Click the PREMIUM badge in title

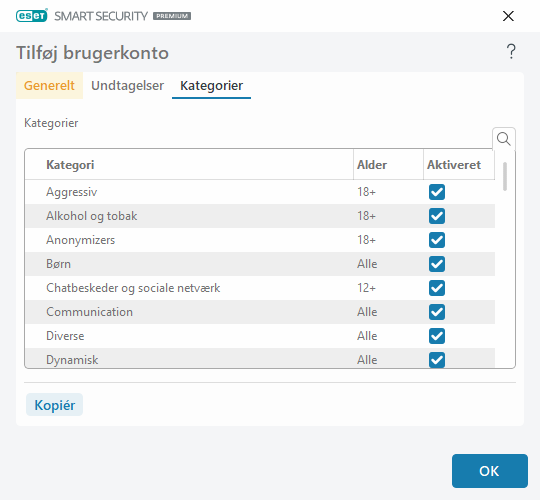tap(172, 16)
